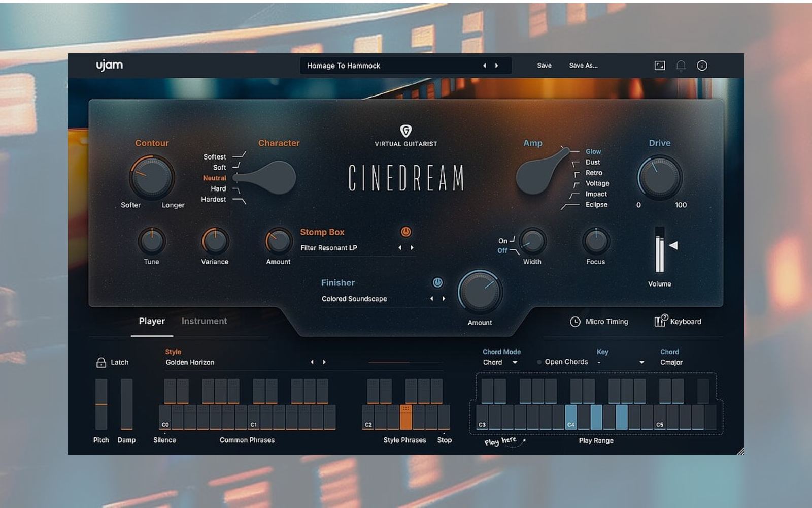
Task: Click the Tune knob
Action: [x=152, y=241]
